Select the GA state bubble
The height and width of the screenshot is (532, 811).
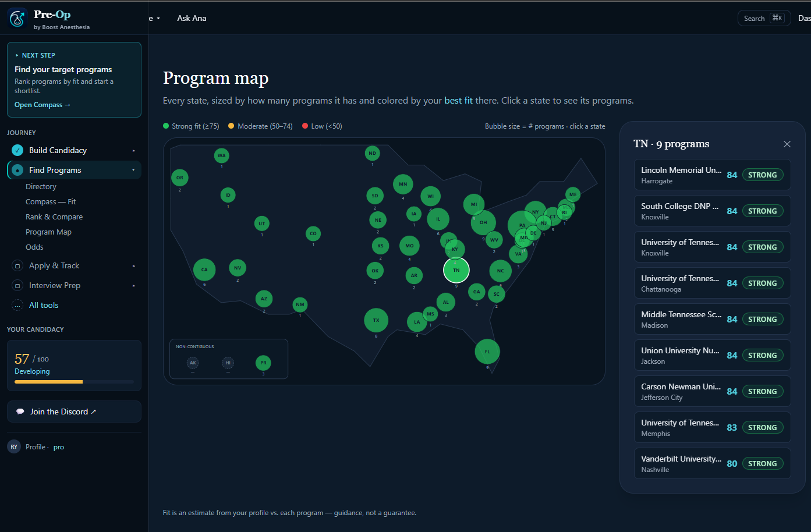tap(477, 292)
